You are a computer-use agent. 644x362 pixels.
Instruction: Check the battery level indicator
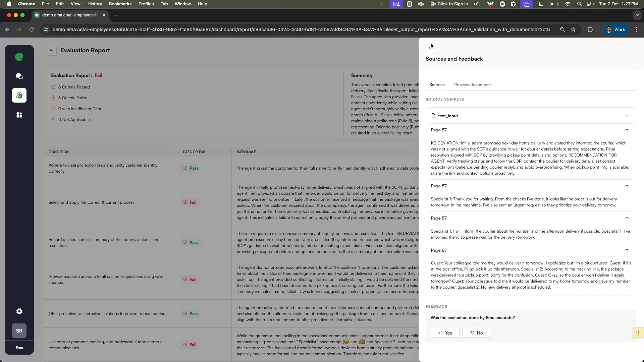click(x=554, y=4)
